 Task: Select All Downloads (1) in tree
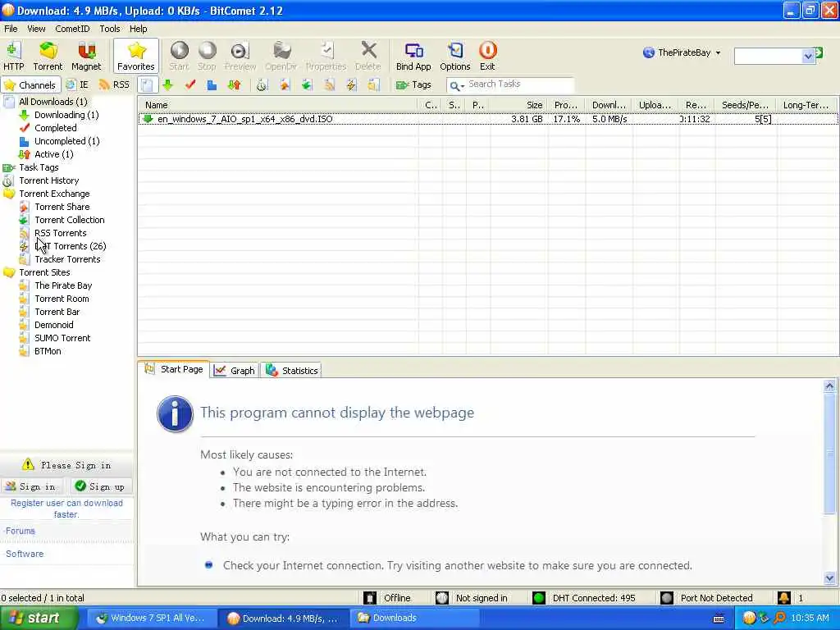[53, 102]
